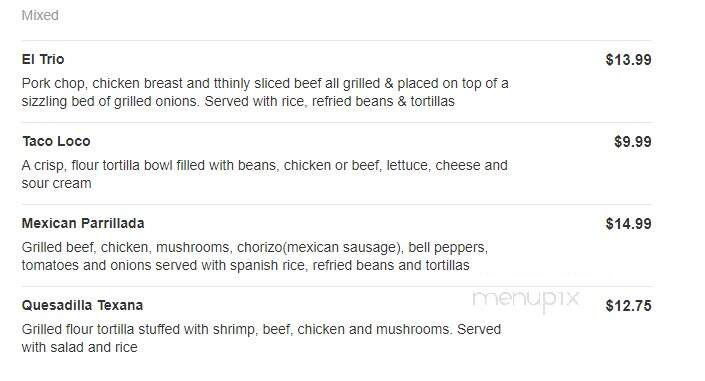Viewport: 705px width, 381px height.
Task: Click the 'sour cream' line under Taco Loco
Action: pos(56,184)
